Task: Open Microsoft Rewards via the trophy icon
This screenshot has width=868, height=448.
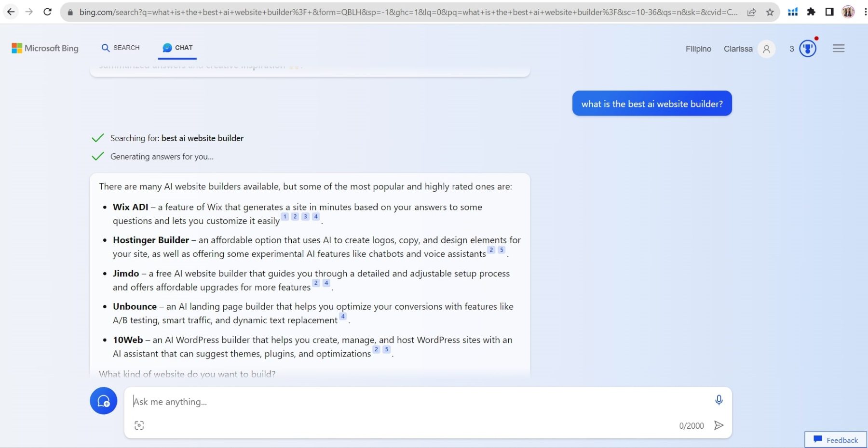Action: [x=807, y=48]
